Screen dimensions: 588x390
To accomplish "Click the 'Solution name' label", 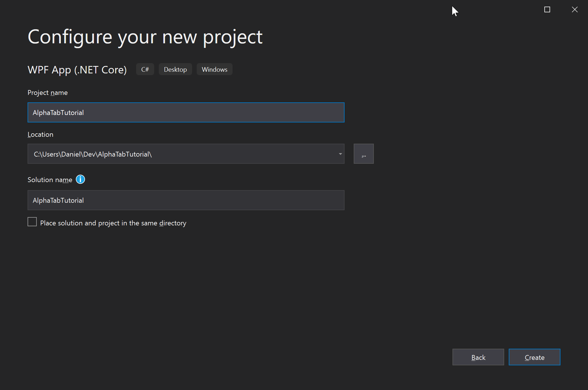I will coord(50,180).
